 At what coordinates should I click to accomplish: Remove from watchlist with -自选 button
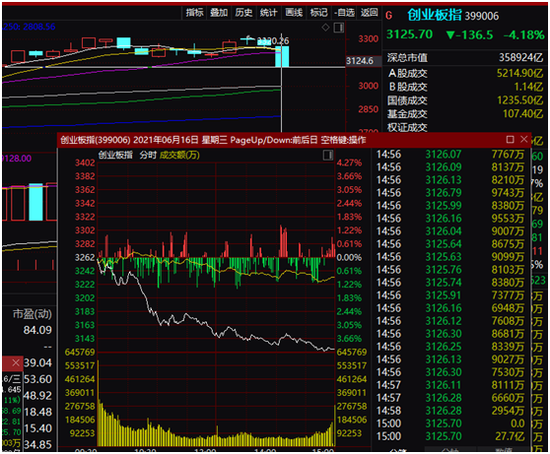point(344,13)
